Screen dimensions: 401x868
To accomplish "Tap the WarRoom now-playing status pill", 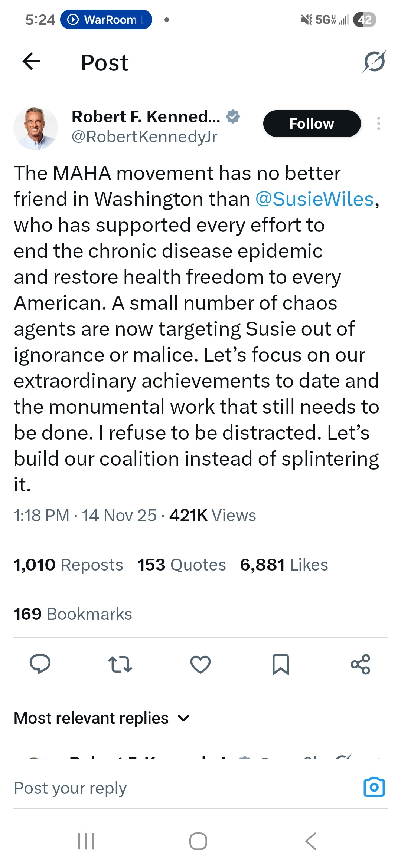I will pos(106,20).
